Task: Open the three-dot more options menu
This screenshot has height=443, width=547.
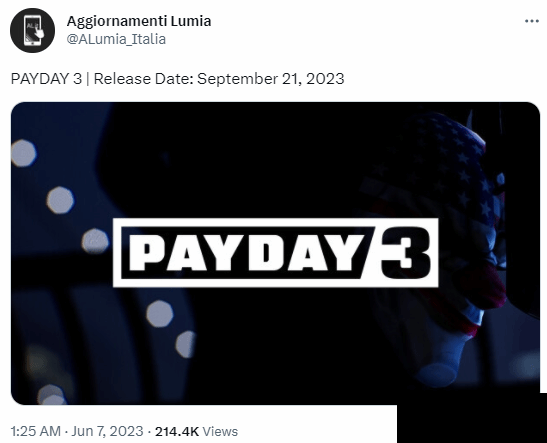Action: coord(532,21)
